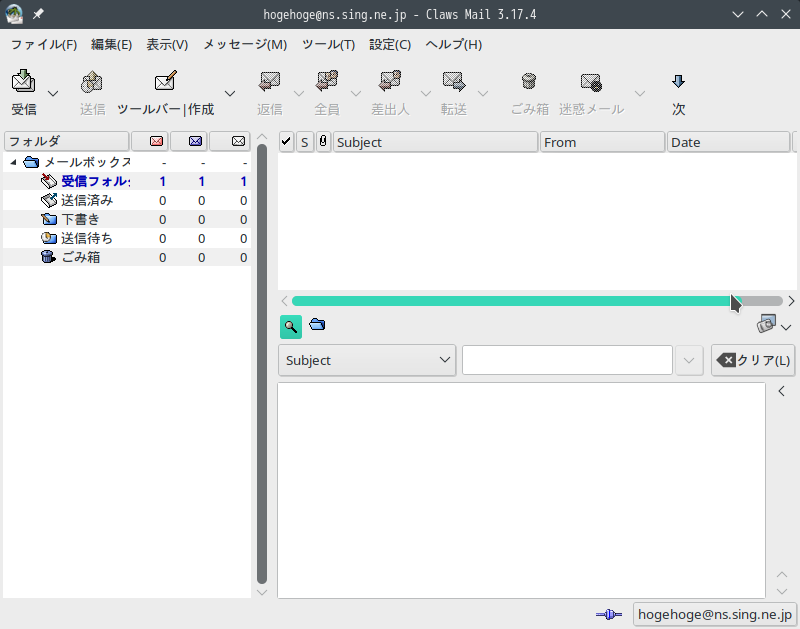Click the 返信 (Reply) icon

pyautogui.click(x=270, y=81)
